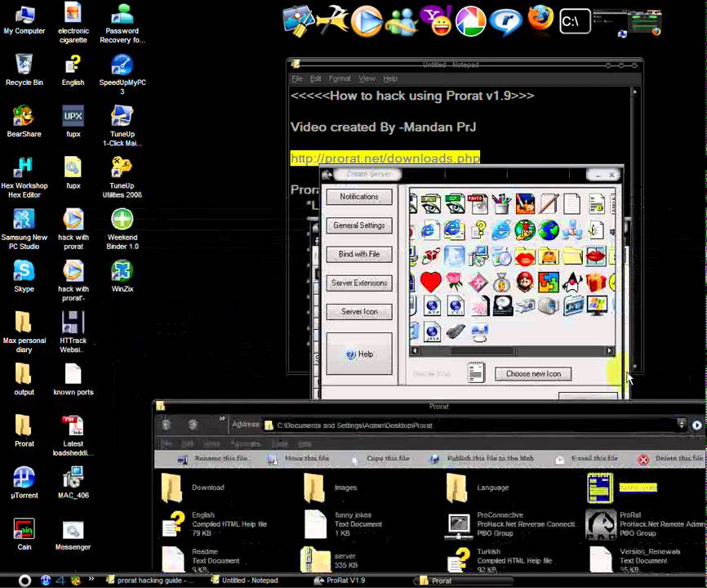
Task: Open the Skype desktop shortcut
Action: click(24, 276)
